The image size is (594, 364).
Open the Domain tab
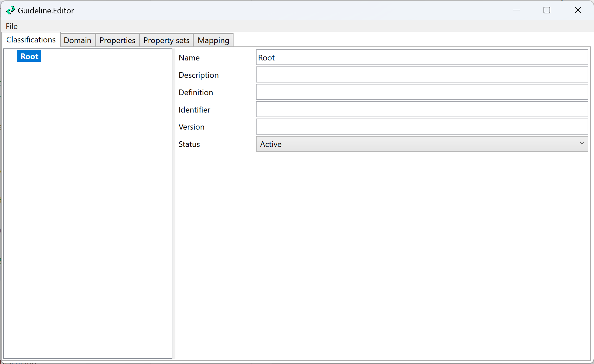(78, 40)
